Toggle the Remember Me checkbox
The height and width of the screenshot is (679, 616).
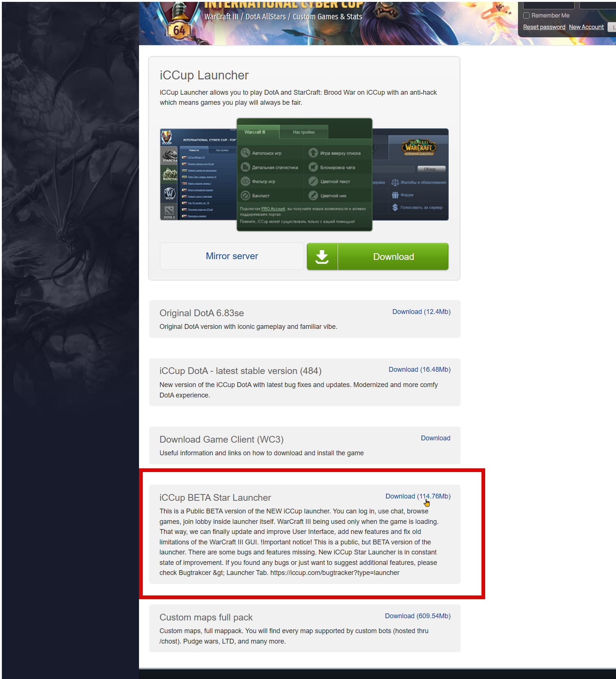526,16
